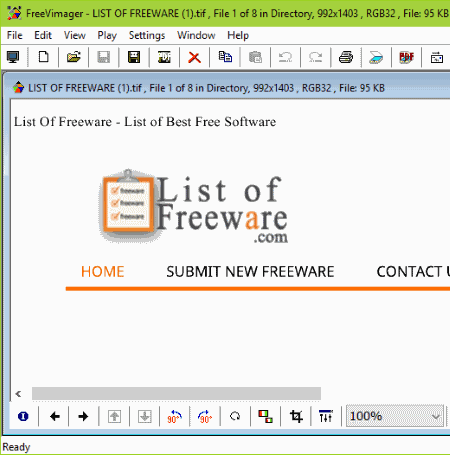Open the View menu
This screenshot has height=455, width=450.
coord(75,35)
